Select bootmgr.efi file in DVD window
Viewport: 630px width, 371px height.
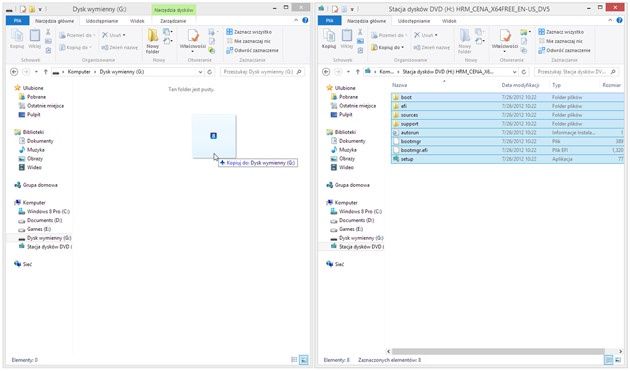[x=507, y=150]
